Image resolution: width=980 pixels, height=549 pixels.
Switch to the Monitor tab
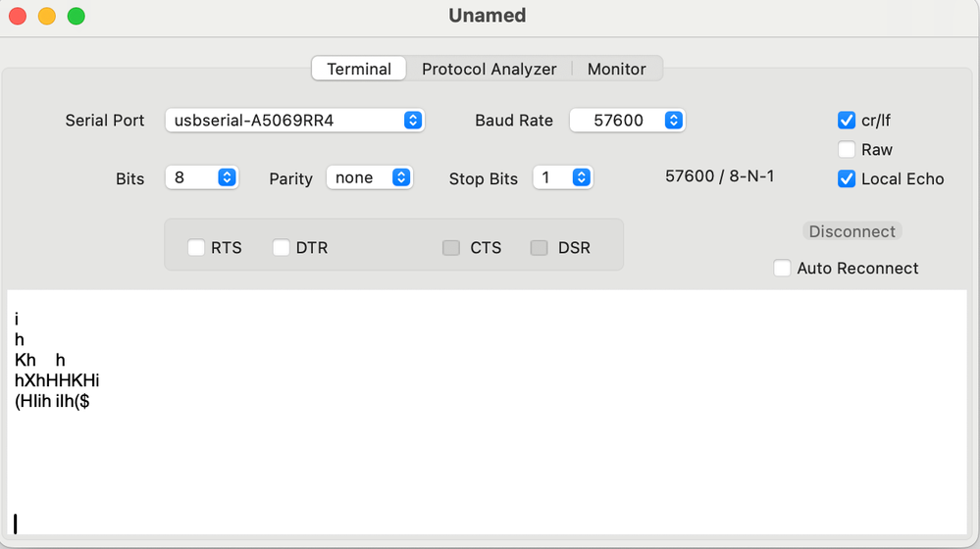coord(616,69)
